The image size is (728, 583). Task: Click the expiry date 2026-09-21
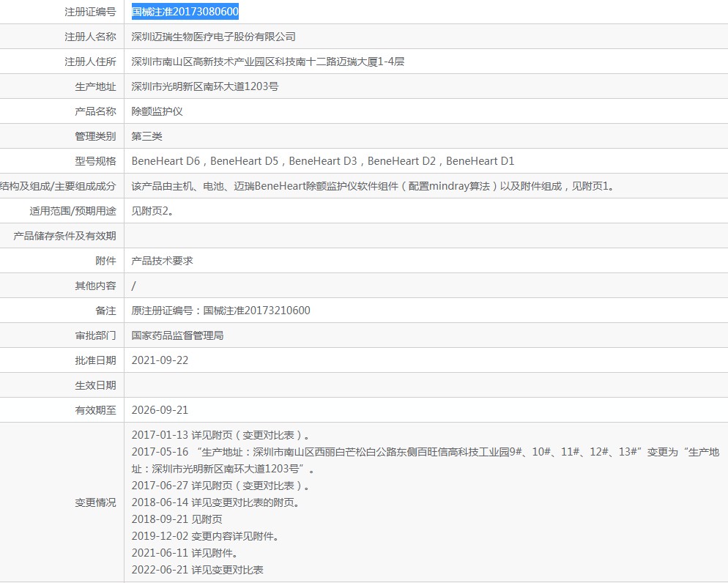[x=160, y=410]
